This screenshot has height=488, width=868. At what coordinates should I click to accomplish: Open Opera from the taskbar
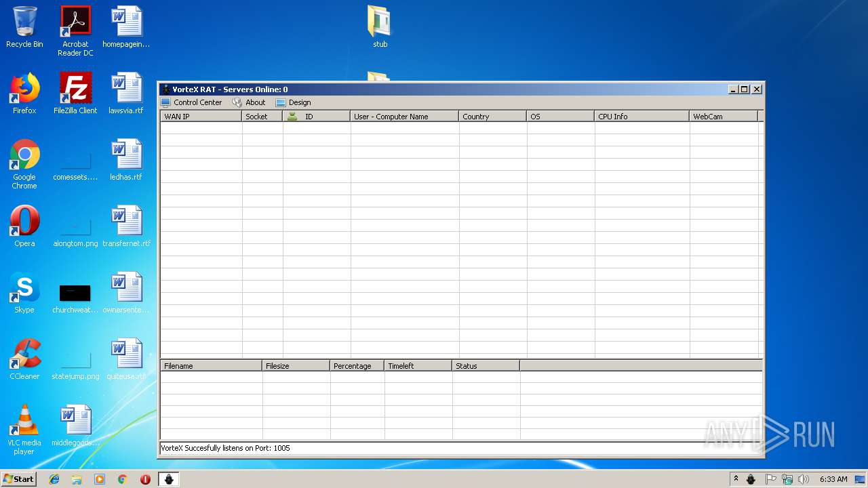[145, 479]
